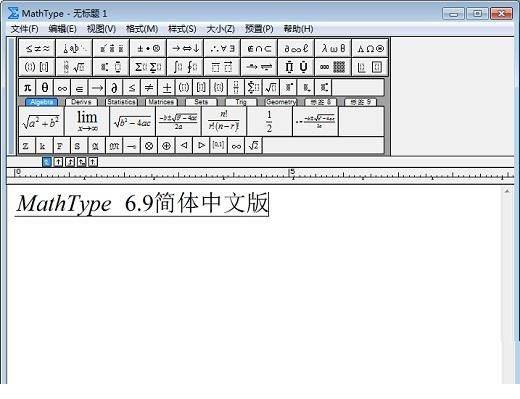Open the uppercase Greek palette (ΛΩ)
The height and width of the screenshot is (399, 520).
[370, 49]
